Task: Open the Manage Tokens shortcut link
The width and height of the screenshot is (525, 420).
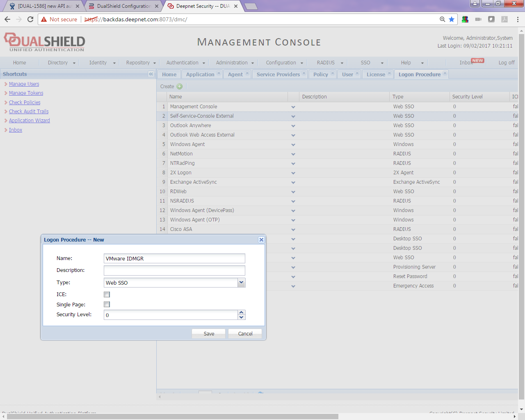Action: coord(26,93)
